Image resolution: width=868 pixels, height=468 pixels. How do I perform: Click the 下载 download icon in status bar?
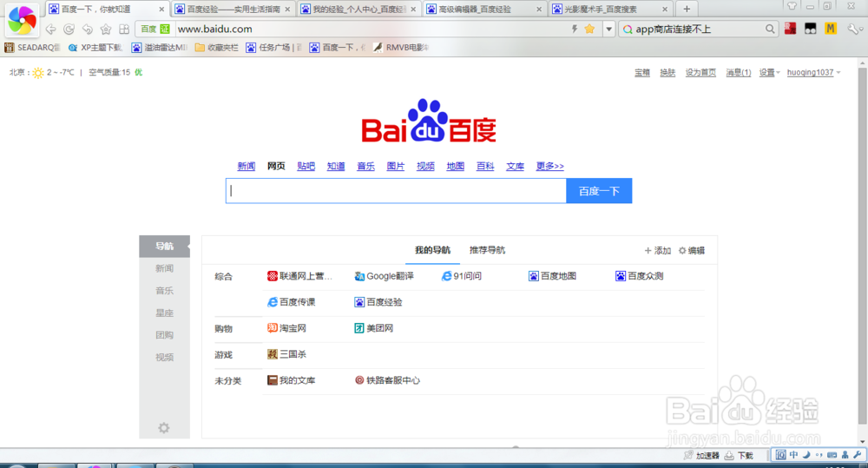[x=729, y=455]
